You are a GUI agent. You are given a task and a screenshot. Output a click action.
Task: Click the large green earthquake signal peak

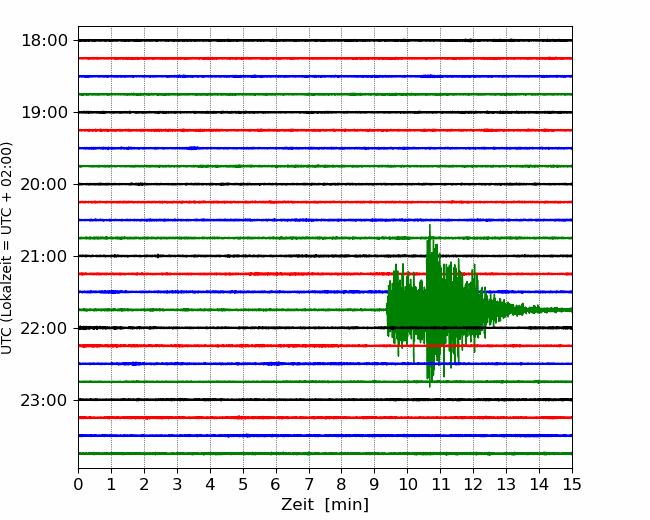coord(431,307)
